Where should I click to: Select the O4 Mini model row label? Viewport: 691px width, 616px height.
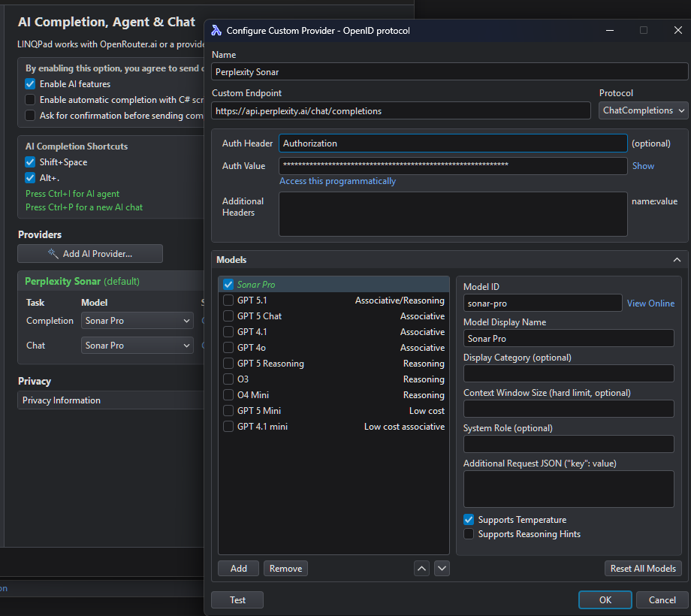tap(253, 395)
